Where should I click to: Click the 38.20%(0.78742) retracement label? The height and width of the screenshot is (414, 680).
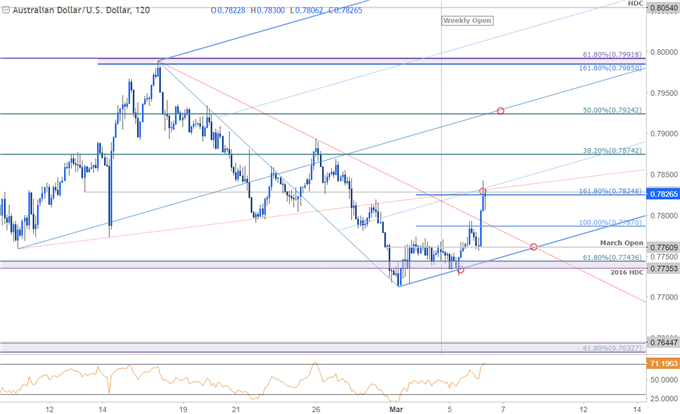pyautogui.click(x=612, y=150)
